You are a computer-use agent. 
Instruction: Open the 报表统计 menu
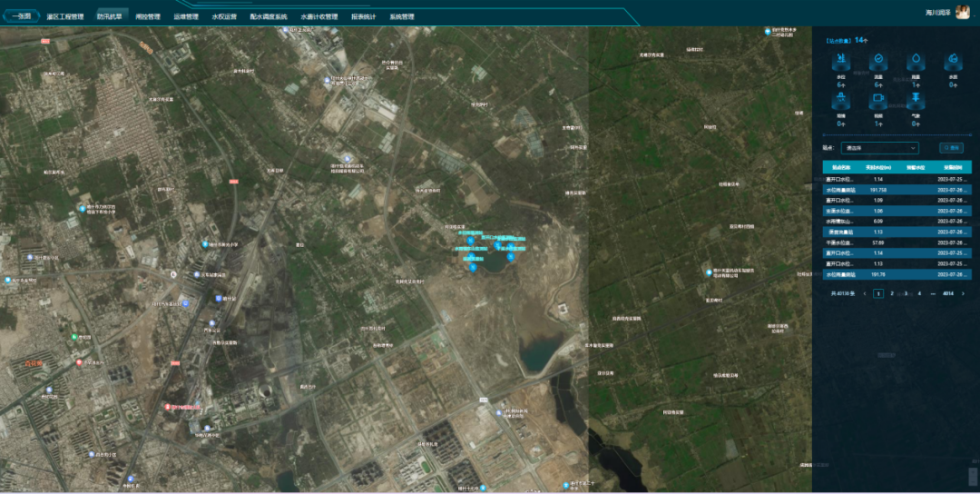363,17
